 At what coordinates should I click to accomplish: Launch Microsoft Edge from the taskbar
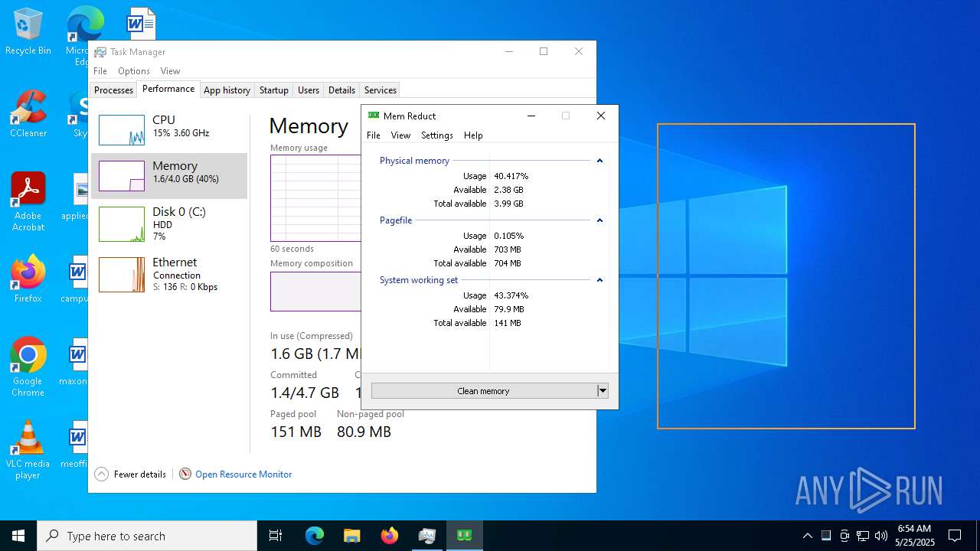tap(315, 536)
